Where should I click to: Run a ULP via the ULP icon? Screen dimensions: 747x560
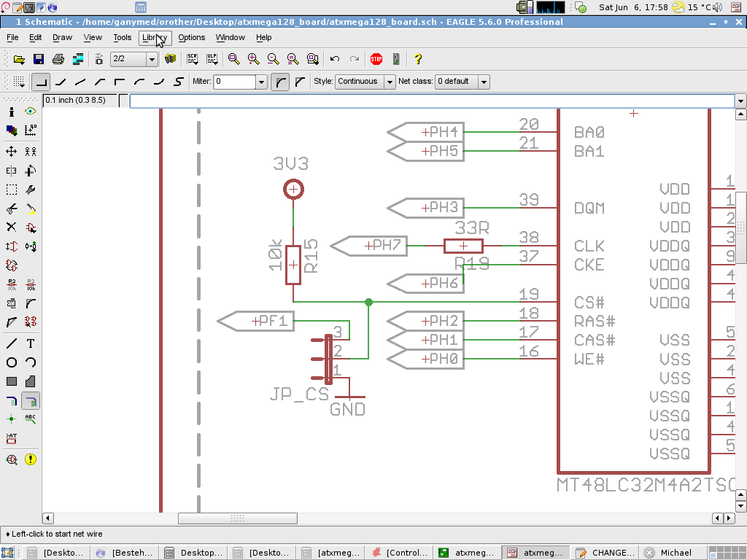[212, 59]
